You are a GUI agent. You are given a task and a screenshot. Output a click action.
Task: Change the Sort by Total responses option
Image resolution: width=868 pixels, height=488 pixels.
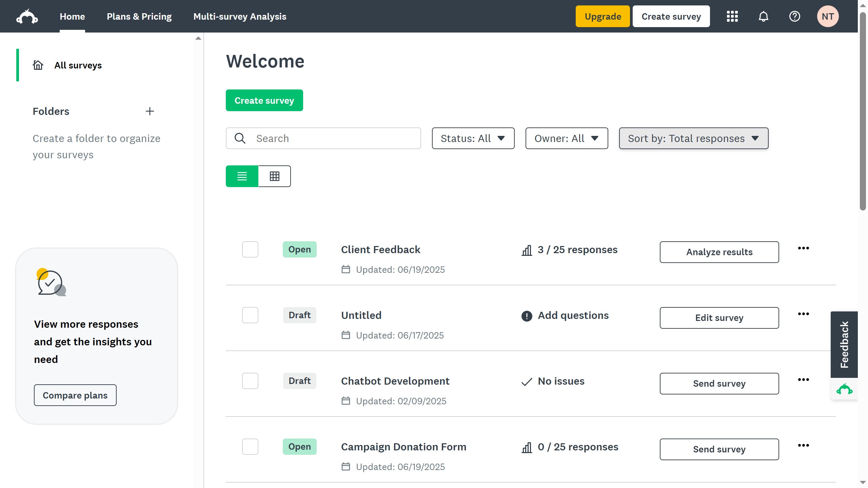(693, 138)
